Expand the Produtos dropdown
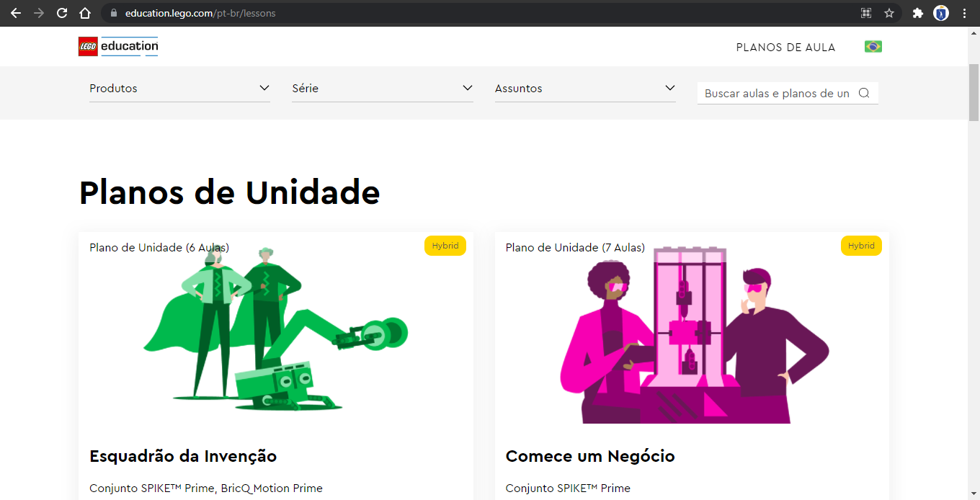The width and height of the screenshot is (980, 500). (x=179, y=89)
